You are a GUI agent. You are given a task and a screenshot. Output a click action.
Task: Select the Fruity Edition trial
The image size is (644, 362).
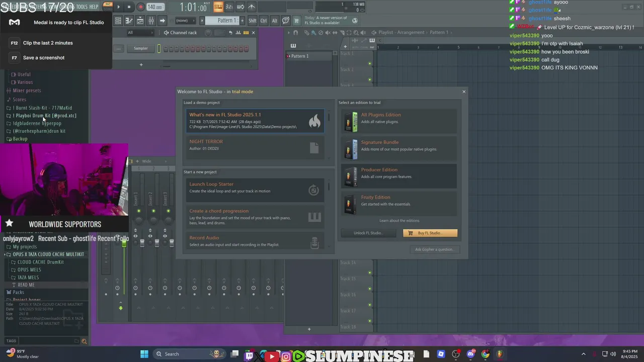click(399, 204)
